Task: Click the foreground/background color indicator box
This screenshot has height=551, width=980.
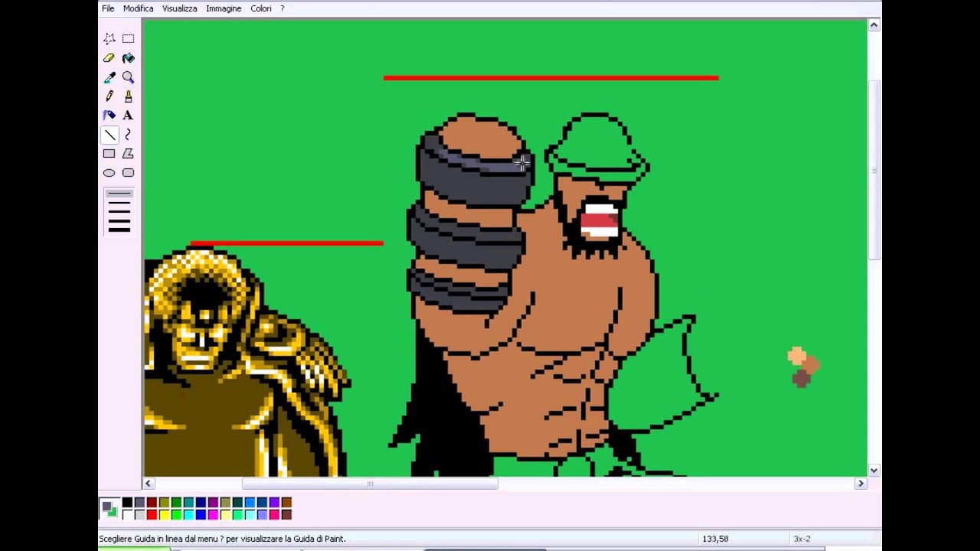Action: click(109, 508)
